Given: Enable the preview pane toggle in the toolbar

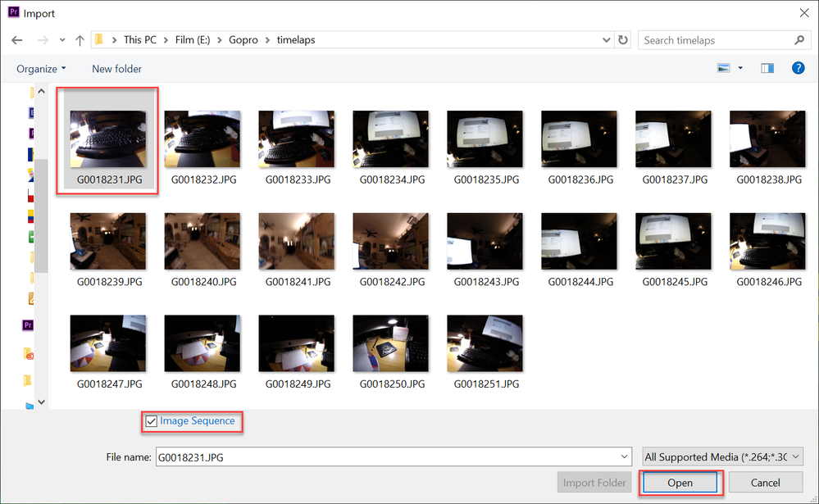Looking at the screenshot, I should [x=767, y=68].
